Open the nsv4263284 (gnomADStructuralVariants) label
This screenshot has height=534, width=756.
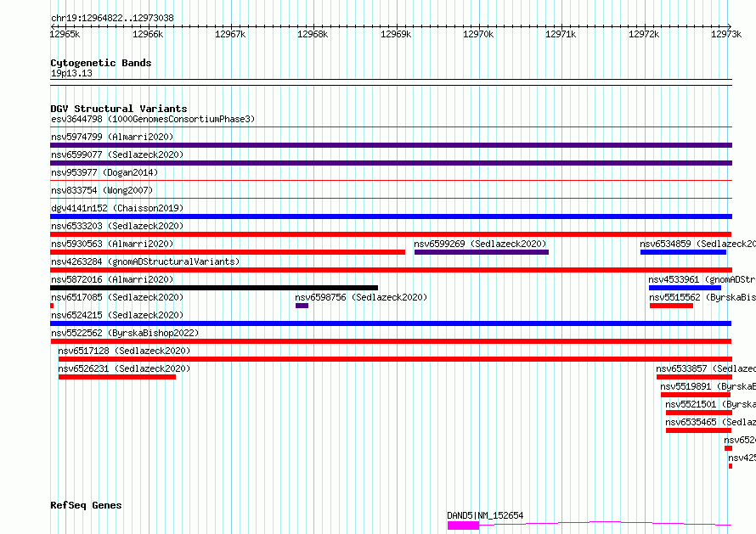point(145,261)
